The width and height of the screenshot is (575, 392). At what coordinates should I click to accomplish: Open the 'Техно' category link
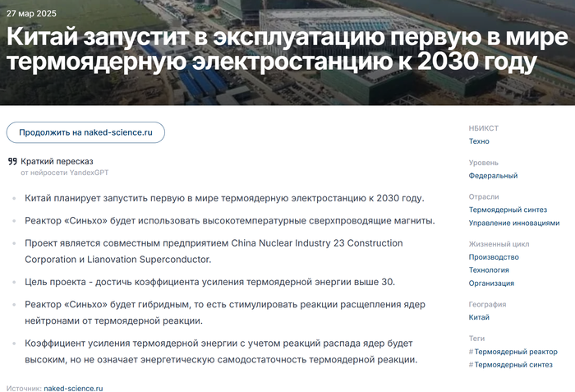[479, 141]
